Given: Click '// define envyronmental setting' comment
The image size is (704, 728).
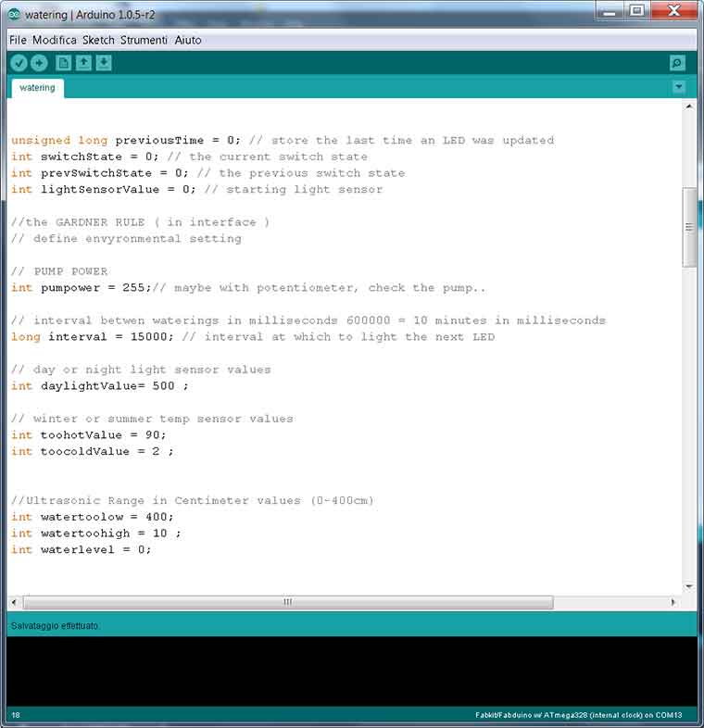Looking at the screenshot, I should pos(126,238).
